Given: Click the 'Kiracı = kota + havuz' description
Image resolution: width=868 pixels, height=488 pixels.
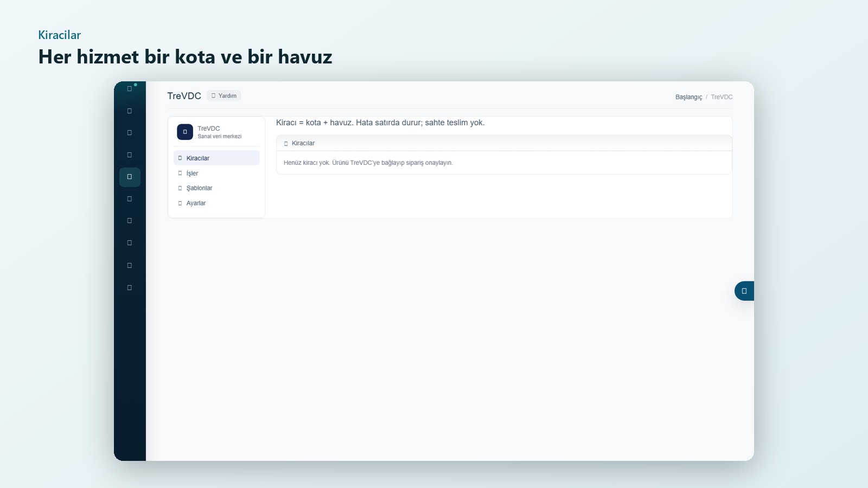Looking at the screenshot, I should (x=380, y=123).
